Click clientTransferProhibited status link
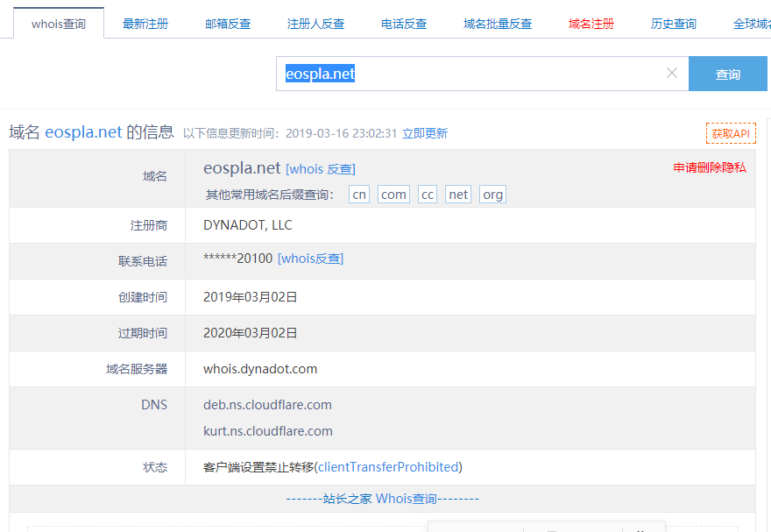771x532 pixels. [x=388, y=466]
